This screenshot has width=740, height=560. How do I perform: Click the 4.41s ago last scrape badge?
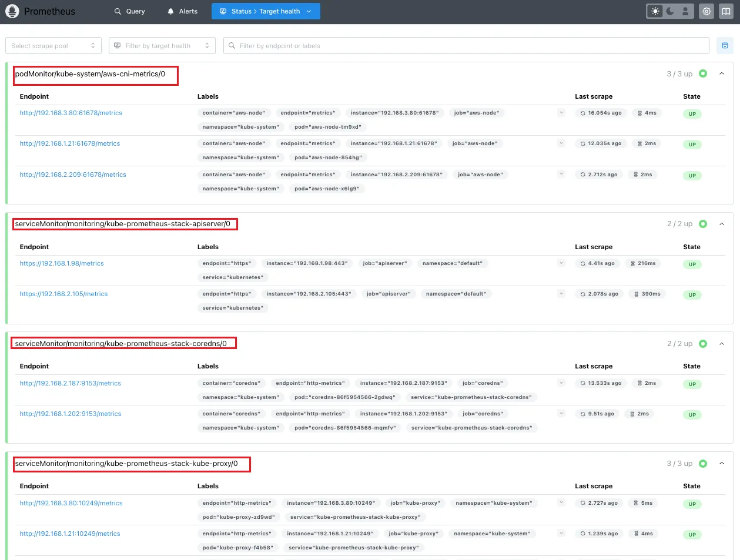597,263
